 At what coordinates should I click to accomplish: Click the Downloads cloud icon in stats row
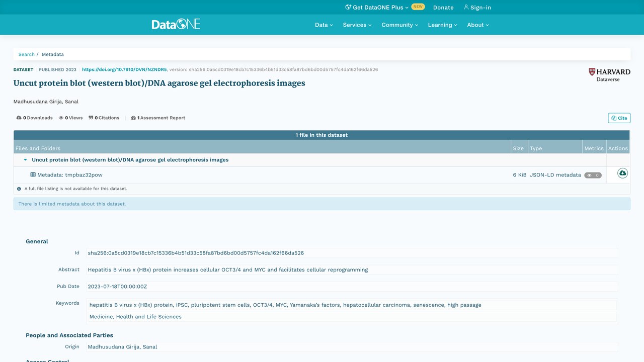coord(19,118)
